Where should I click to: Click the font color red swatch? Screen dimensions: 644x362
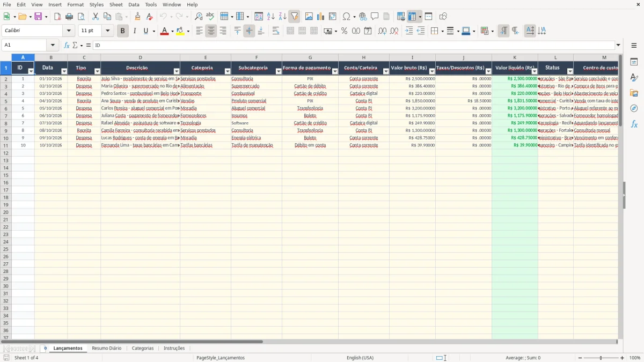(164, 31)
